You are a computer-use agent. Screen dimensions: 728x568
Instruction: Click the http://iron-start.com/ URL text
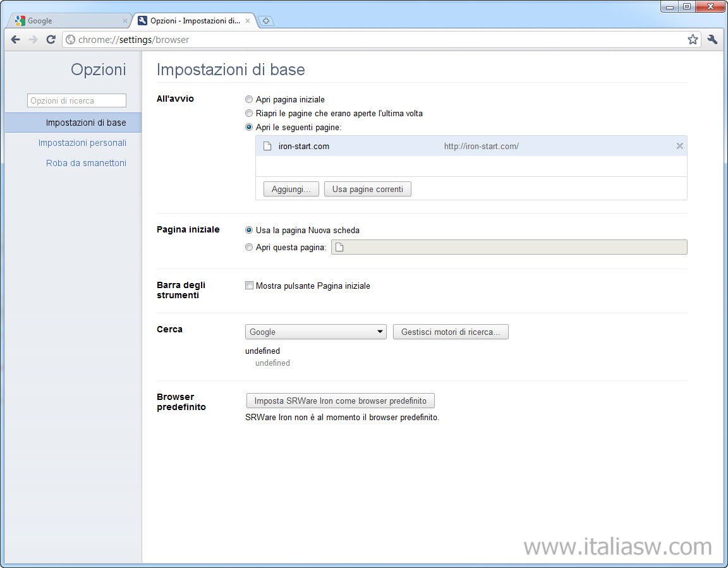click(481, 146)
